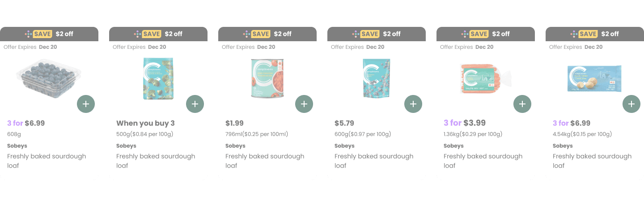644x207 pixels.
Task: View the canned tomatoes product image
Action: (x=267, y=78)
